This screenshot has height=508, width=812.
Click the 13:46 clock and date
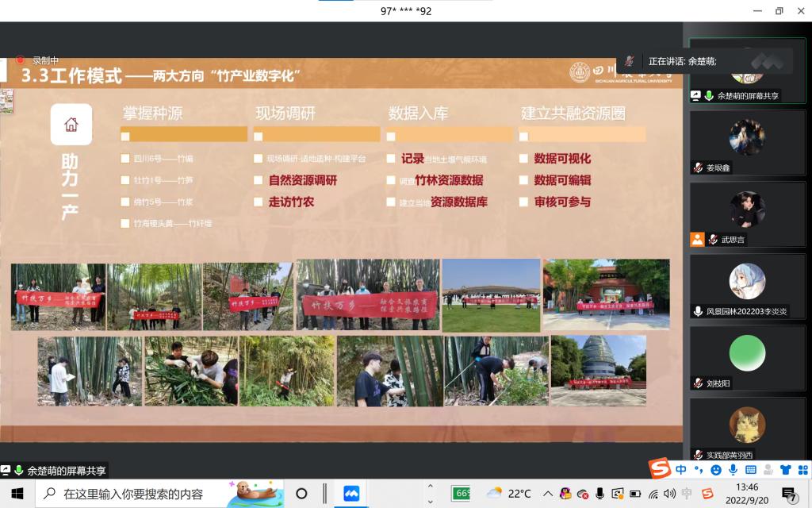coord(746,494)
